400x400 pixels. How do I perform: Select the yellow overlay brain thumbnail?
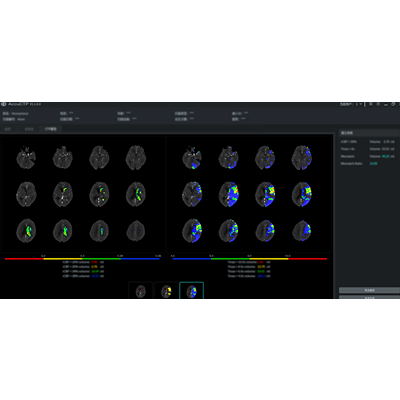166,290
